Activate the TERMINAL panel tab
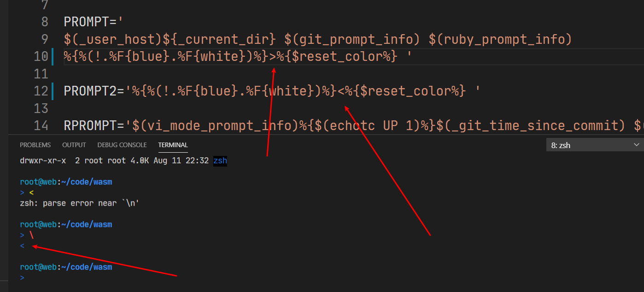This screenshot has width=644, height=292. [173, 145]
